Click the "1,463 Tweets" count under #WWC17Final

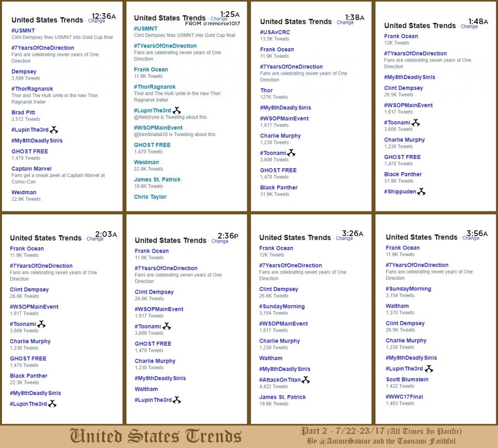[x=400, y=404]
